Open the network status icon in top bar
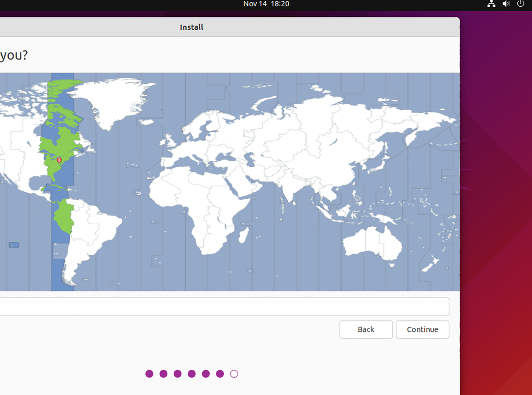The image size is (532, 395). (491, 4)
